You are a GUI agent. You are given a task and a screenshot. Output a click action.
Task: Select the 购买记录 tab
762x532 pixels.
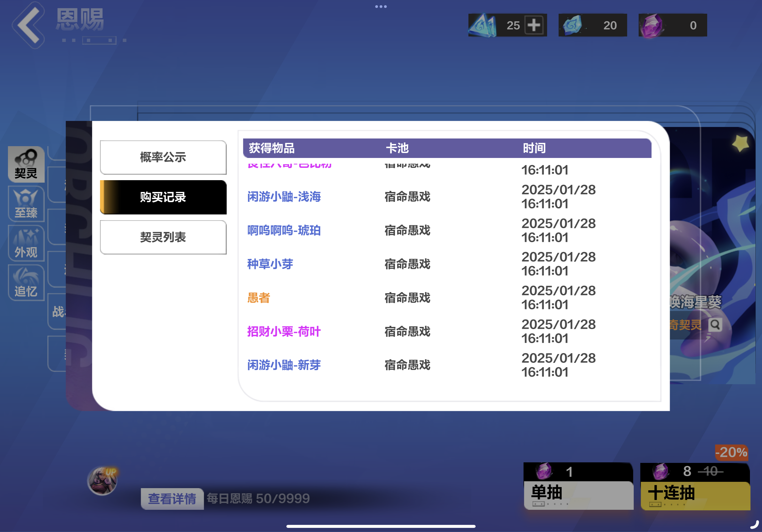(x=163, y=197)
